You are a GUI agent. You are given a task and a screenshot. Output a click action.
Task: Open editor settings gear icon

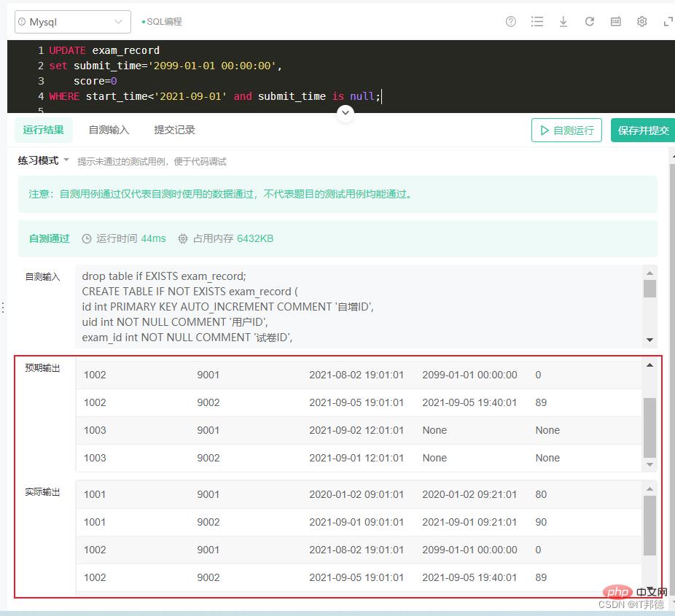(642, 22)
